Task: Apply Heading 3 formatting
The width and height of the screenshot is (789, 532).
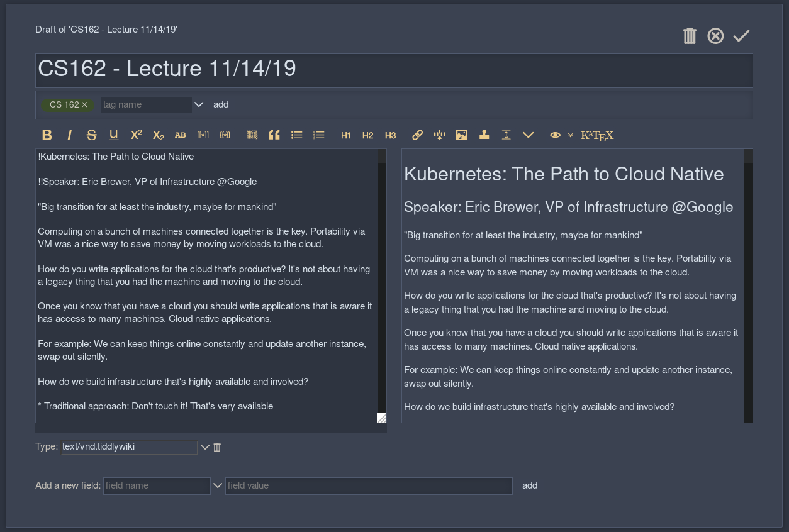Action: (391, 135)
